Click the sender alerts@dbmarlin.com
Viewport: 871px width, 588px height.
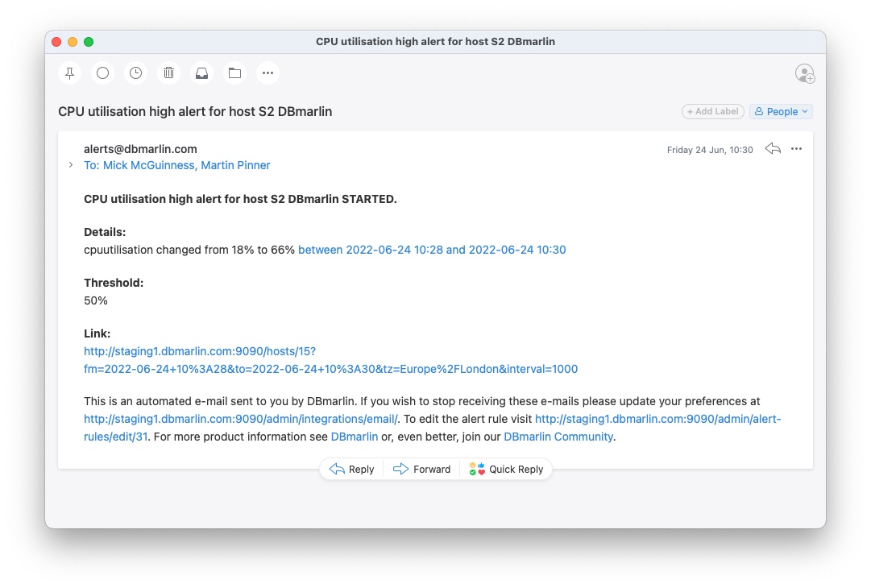coord(140,149)
